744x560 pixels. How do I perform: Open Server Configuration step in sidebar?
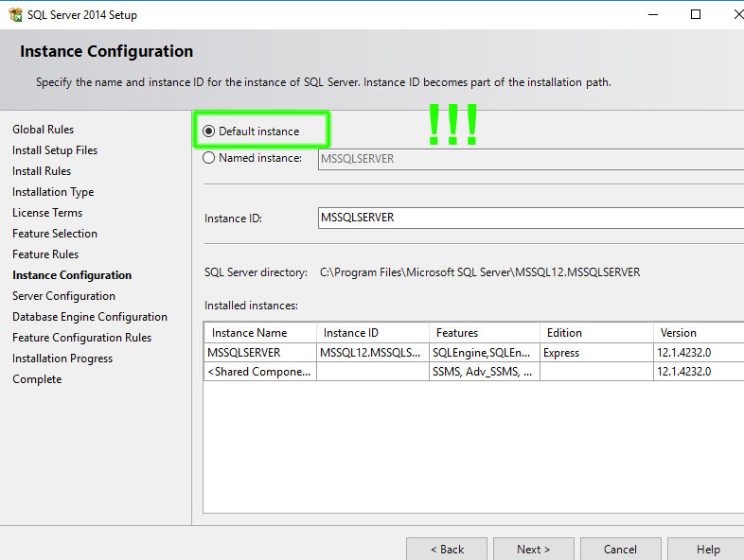(x=63, y=296)
